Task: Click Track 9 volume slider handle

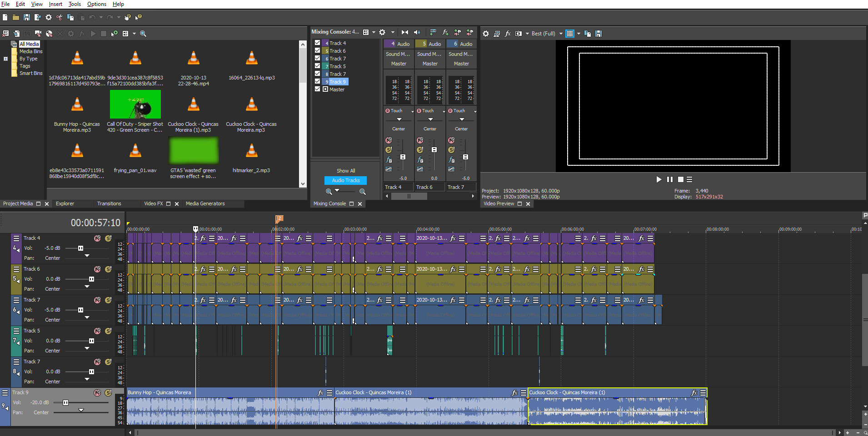Action: tap(65, 403)
